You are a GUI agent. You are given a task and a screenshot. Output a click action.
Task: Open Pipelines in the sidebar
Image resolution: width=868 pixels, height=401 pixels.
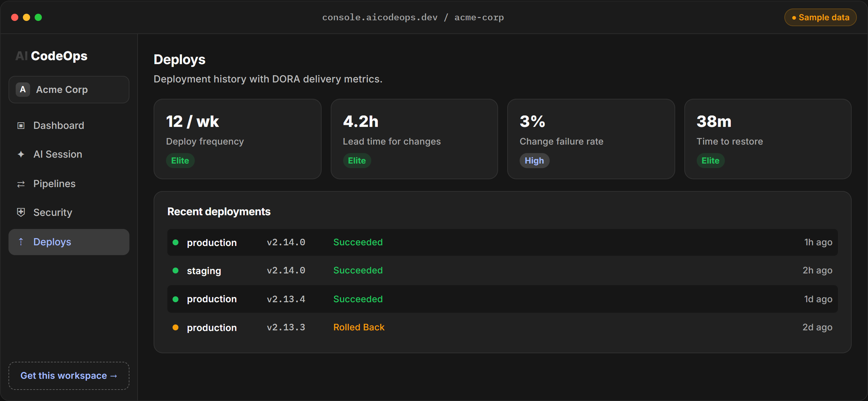tap(69, 184)
